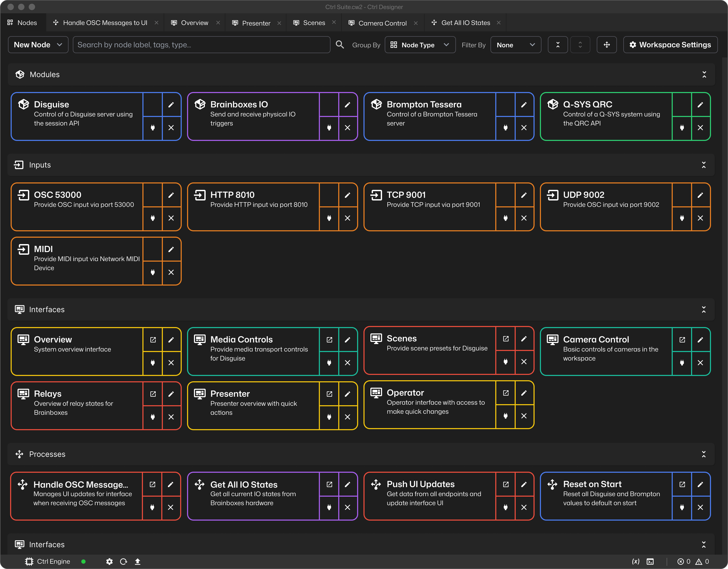Open Ctrl Engine settings gear
728x569 pixels.
[x=109, y=562]
